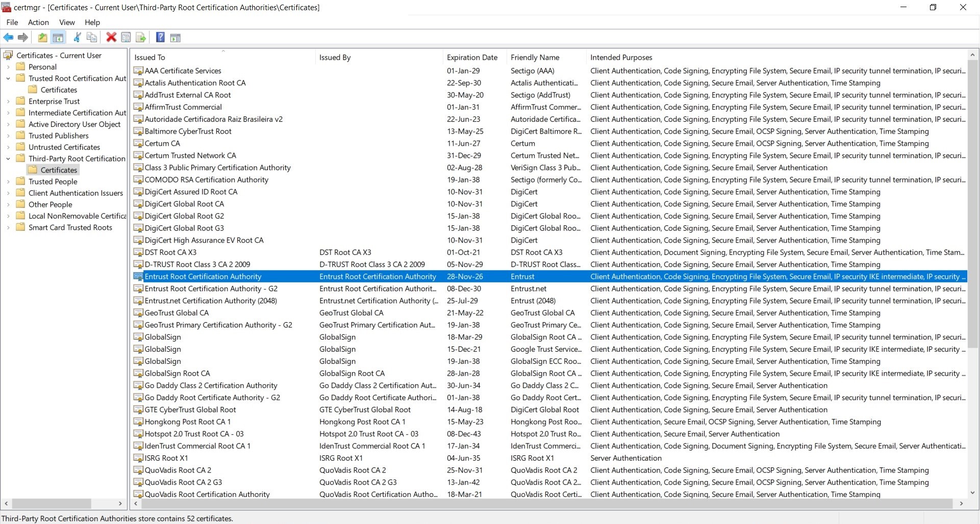This screenshot has height=524, width=980.
Task: Select Baltimore CyberTrust Root certificate
Action: pos(188,132)
